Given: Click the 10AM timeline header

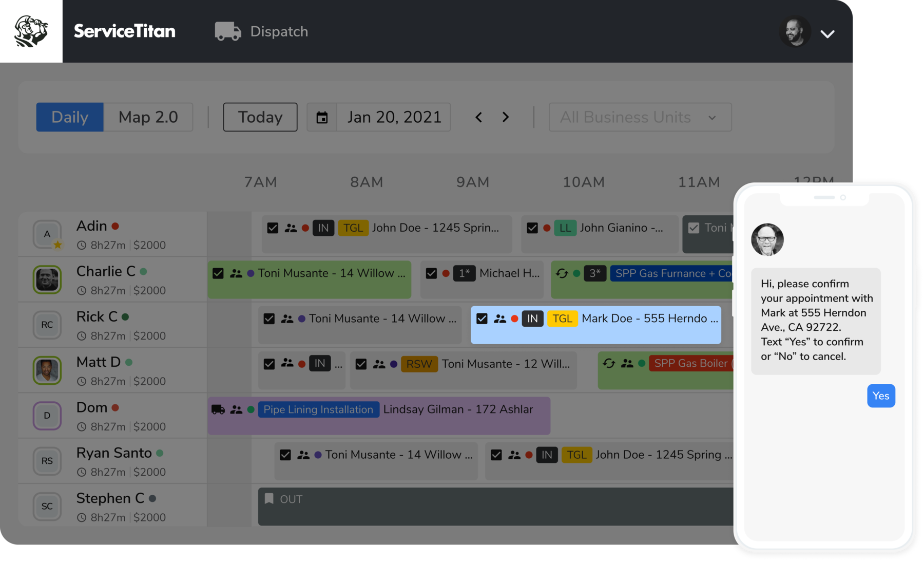Looking at the screenshot, I should [584, 182].
